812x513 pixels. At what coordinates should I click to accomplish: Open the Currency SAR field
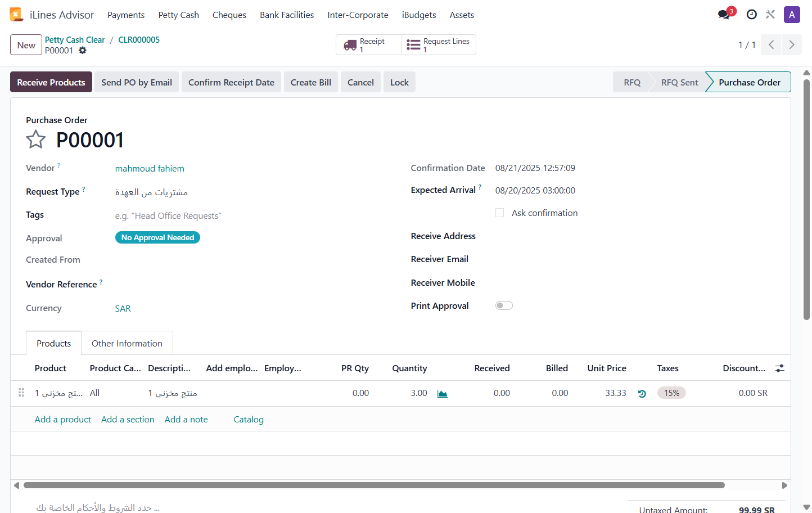pos(123,309)
